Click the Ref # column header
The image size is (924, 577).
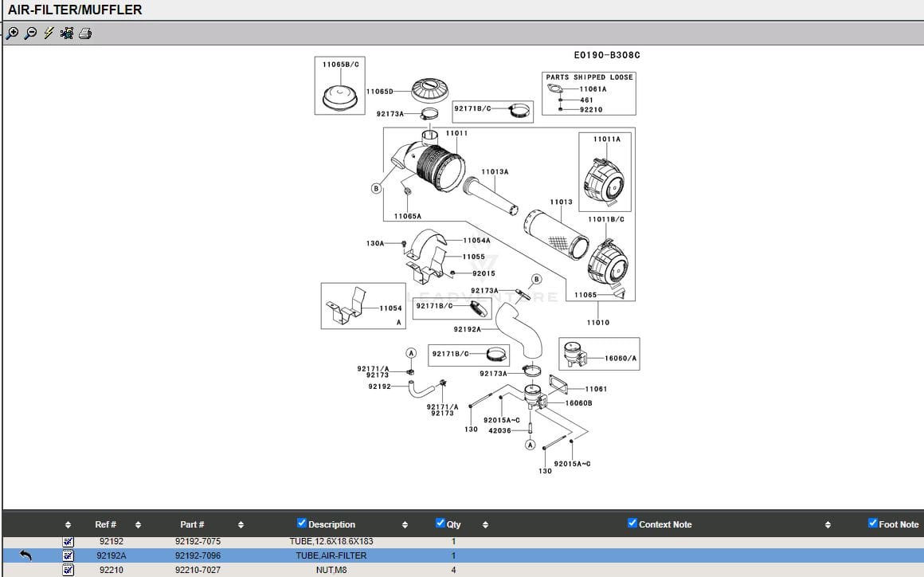tap(105, 524)
